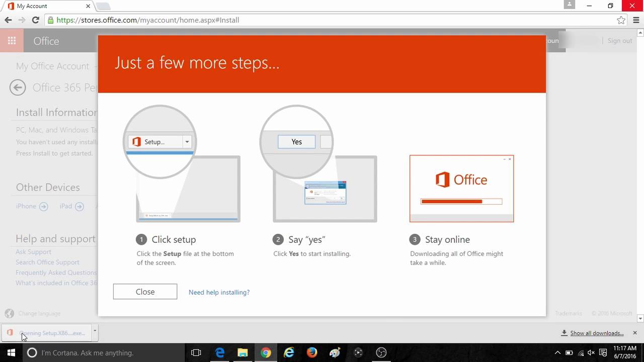Viewport: 644px width, 362px height.
Task: Click the iPad link under Other Devices
Action: pos(71,206)
